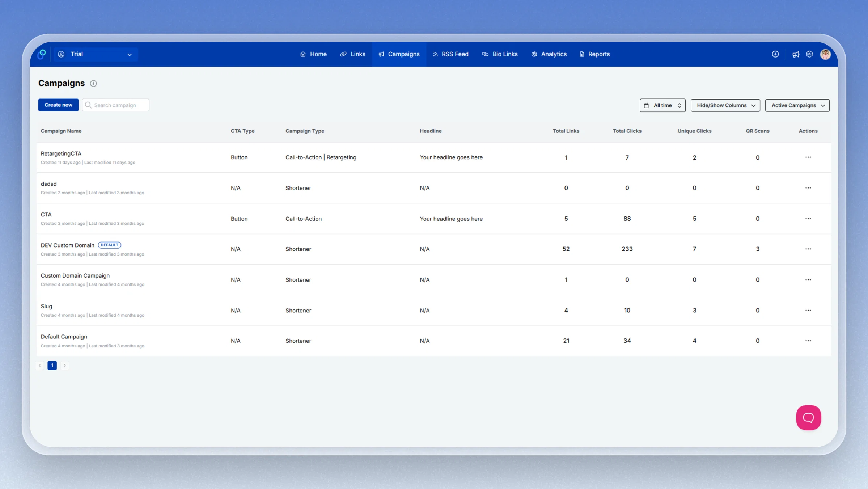The height and width of the screenshot is (489, 868).
Task: Click the Custom Domain Campaign name
Action: (75, 276)
